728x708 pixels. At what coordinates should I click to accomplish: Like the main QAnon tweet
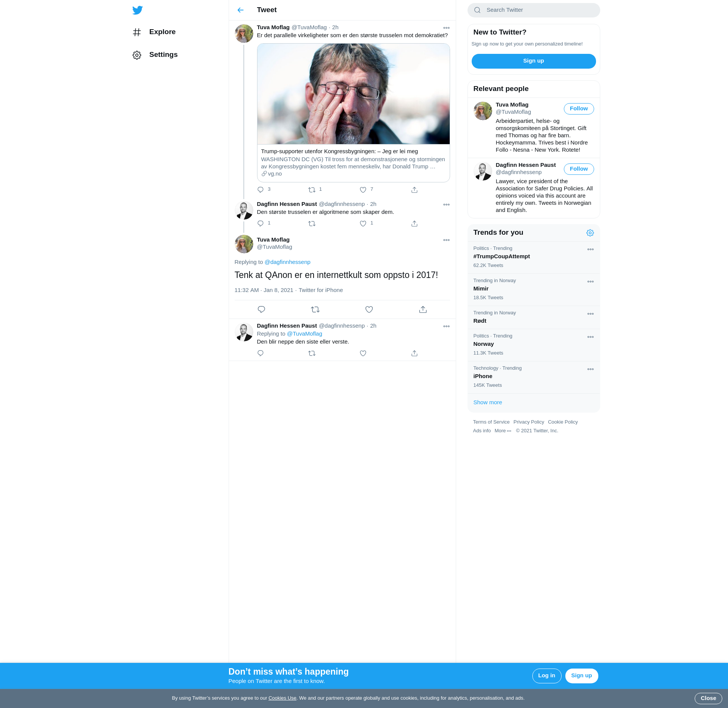369,309
